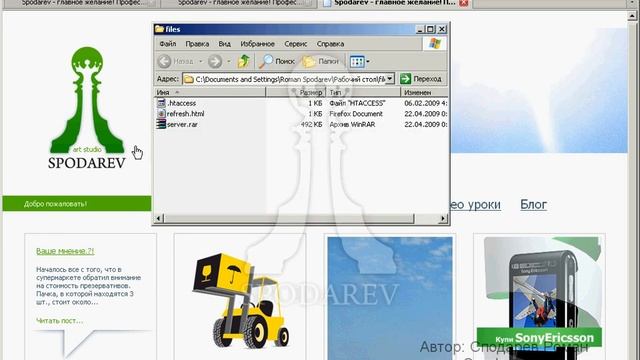The height and width of the screenshot is (360, 640).
Task: Click the files window title folder icon
Action: (160, 29)
